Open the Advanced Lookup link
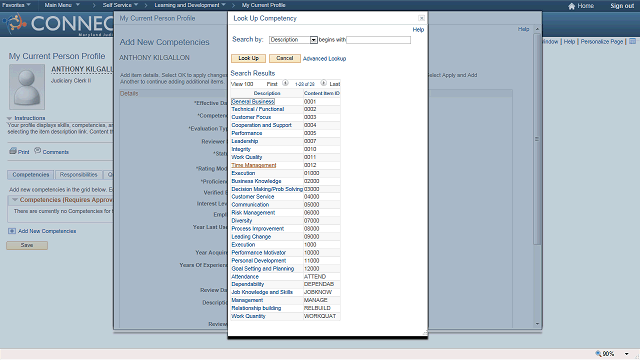Image resolution: width=640 pixels, height=360 pixels. click(324, 59)
